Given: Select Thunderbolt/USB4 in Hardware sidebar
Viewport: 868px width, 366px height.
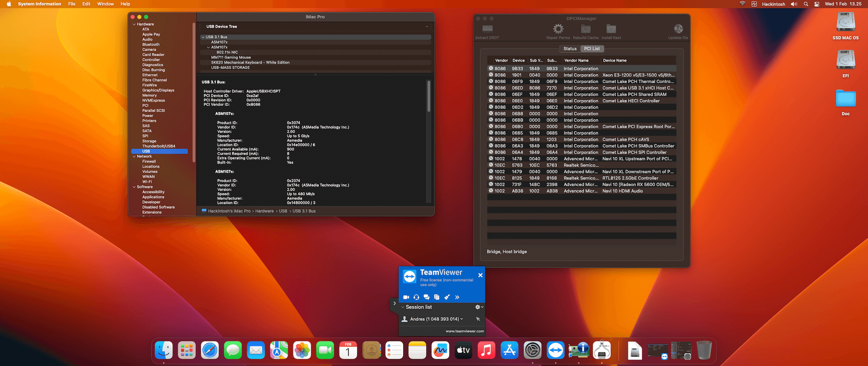Looking at the screenshot, I should pyautogui.click(x=159, y=146).
